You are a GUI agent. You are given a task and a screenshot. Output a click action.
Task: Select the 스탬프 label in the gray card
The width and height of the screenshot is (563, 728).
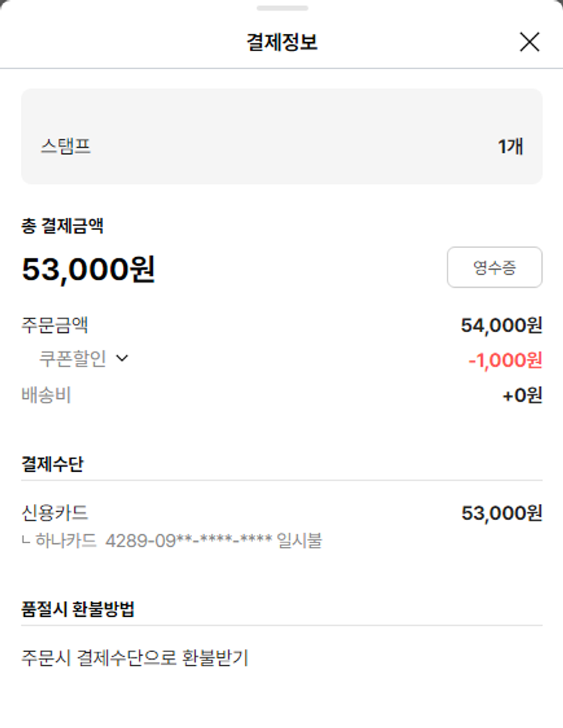point(66,146)
